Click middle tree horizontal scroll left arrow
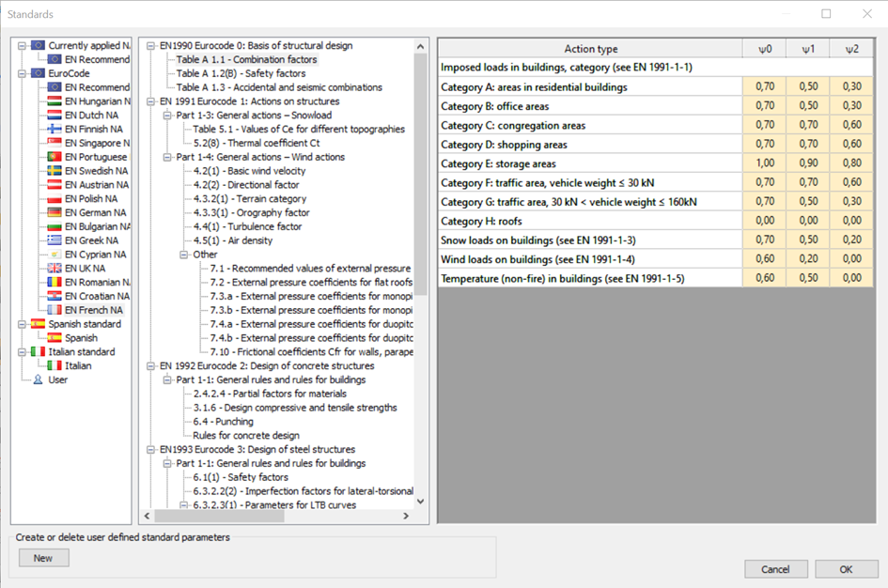 click(148, 516)
